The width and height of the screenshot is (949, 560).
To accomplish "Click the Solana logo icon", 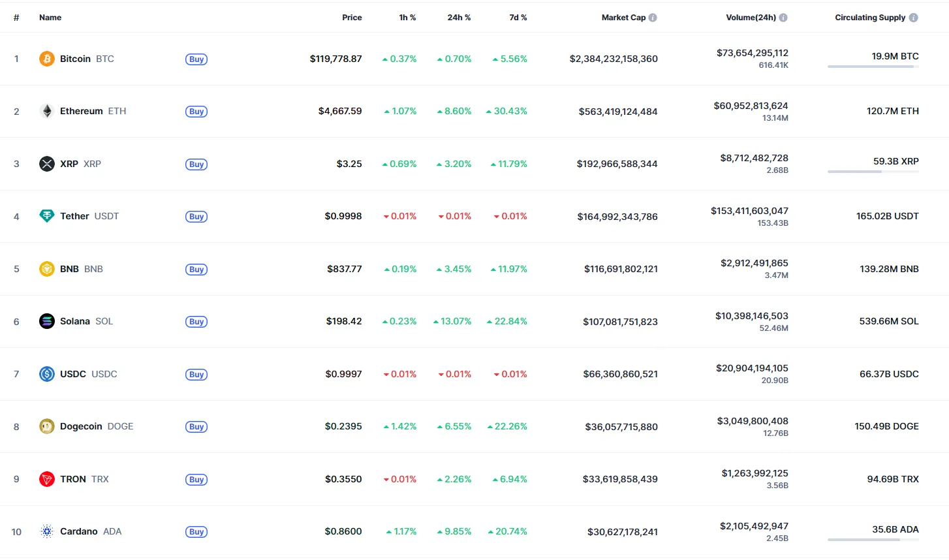I will pos(46,321).
